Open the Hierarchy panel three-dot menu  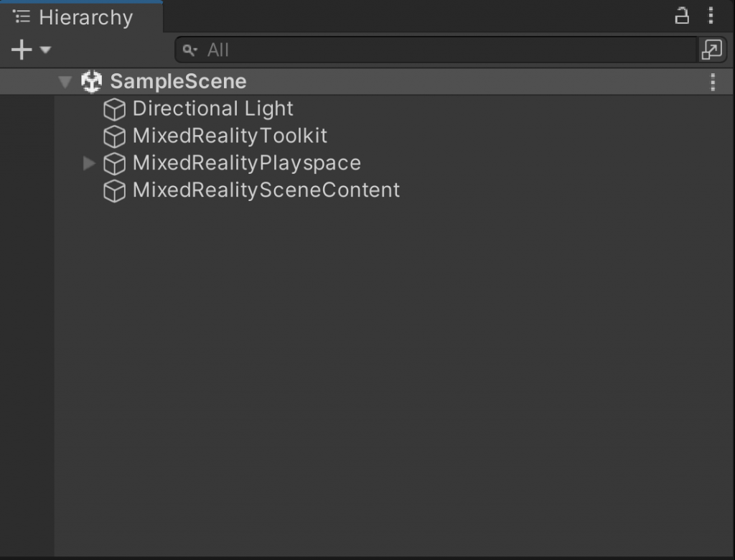point(711,16)
